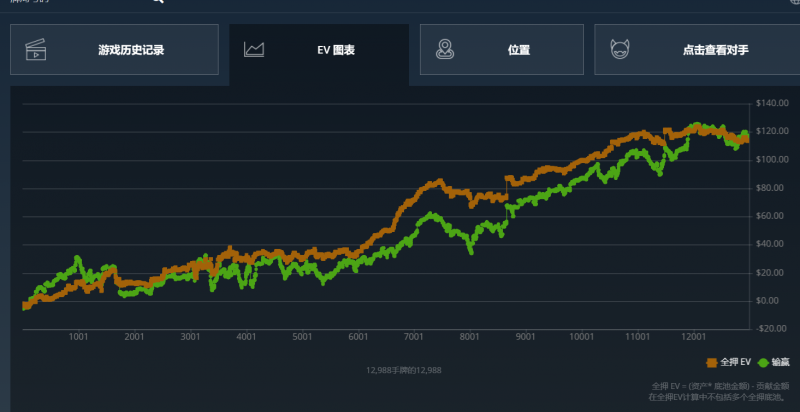This screenshot has width=800, height=412.
Task: Toggle the 输赢 series legend label
Action: point(780,362)
